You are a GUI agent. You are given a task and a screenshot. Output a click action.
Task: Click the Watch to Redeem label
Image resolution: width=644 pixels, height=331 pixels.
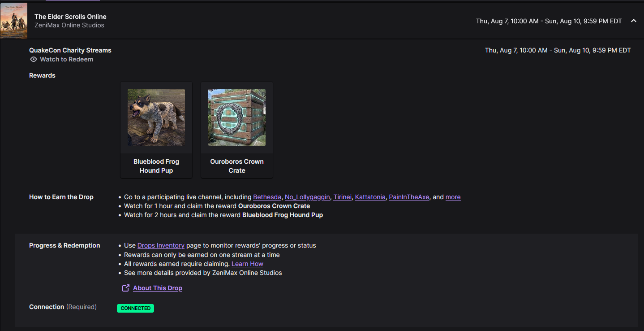click(66, 59)
